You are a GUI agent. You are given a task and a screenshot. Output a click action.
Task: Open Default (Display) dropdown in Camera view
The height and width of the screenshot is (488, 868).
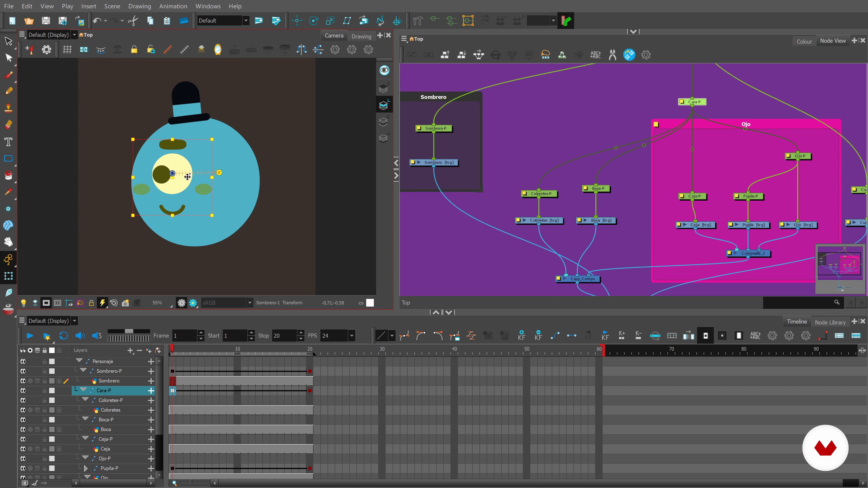74,35
